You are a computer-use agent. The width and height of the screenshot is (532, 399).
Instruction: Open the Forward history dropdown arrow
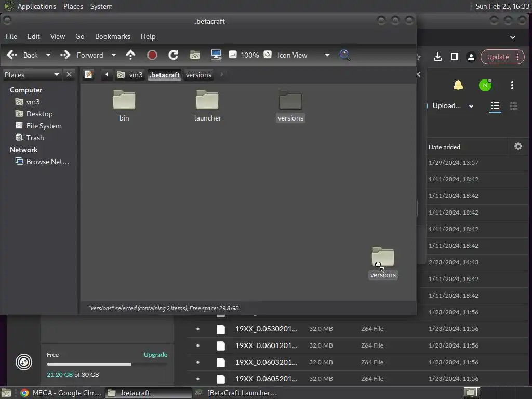click(114, 55)
